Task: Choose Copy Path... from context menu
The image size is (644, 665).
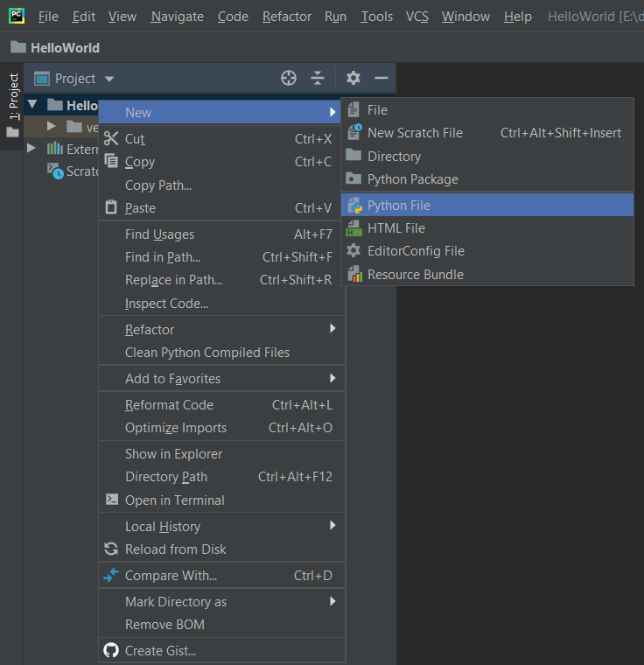Action: point(222,185)
